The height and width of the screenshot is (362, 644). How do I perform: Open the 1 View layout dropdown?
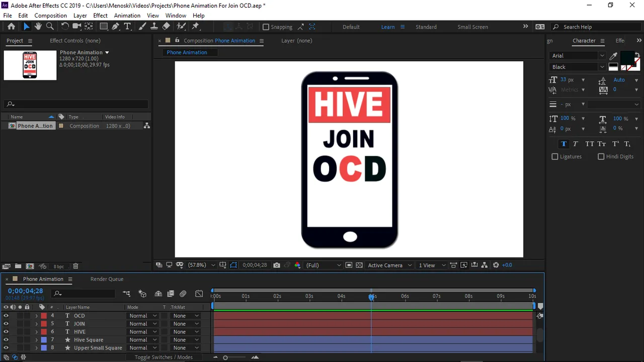[x=432, y=265]
